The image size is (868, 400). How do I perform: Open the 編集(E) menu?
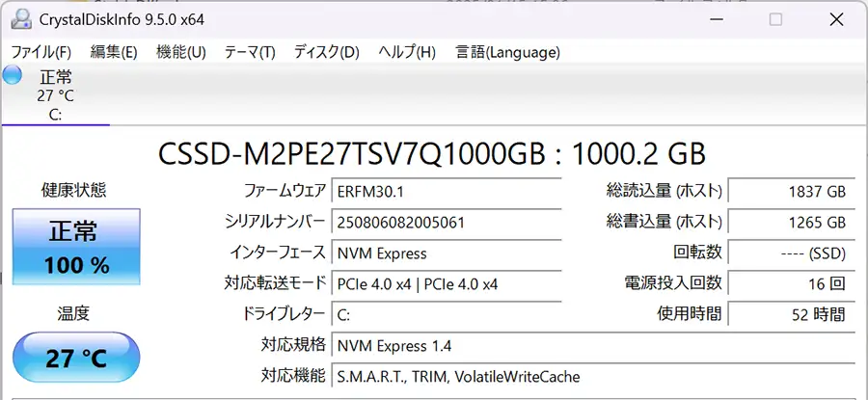(114, 53)
